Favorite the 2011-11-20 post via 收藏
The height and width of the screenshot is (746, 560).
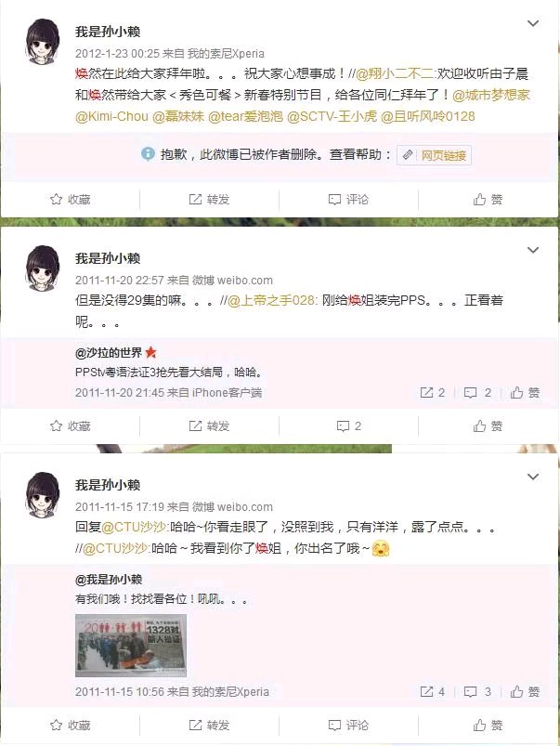pos(70,425)
